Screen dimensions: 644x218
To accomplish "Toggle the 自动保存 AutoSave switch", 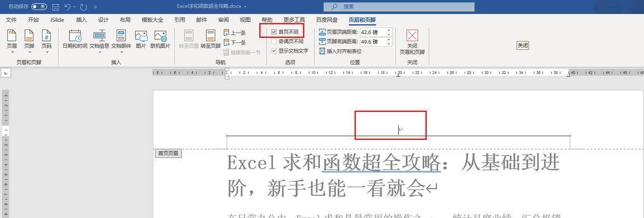I will (x=39, y=7).
